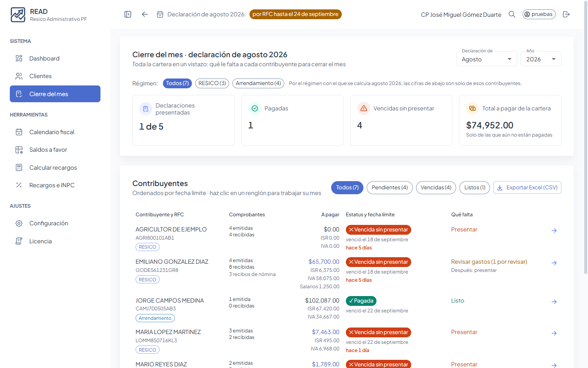Click the Licencia document icon
The image size is (588, 368).
click(x=19, y=241)
